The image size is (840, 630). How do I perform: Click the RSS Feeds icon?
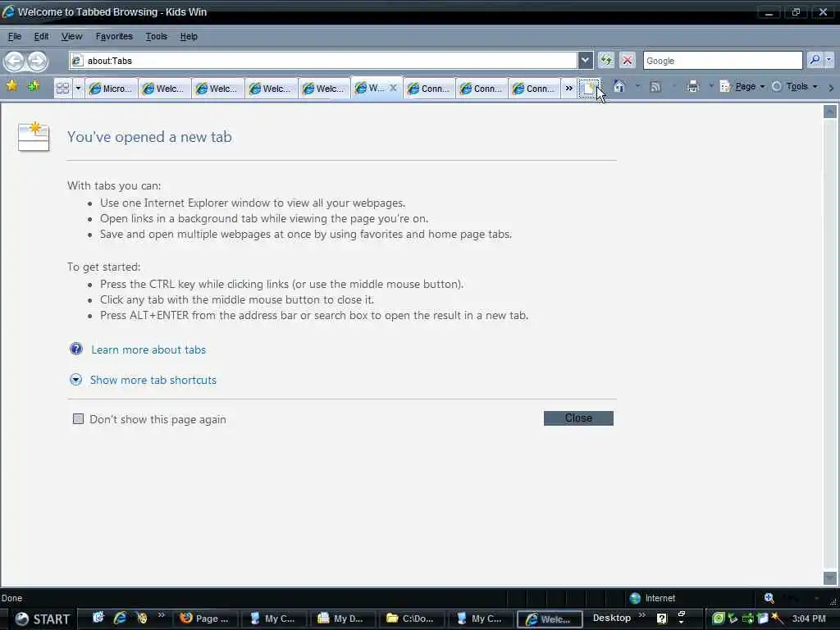pyautogui.click(x=655, y=86)
